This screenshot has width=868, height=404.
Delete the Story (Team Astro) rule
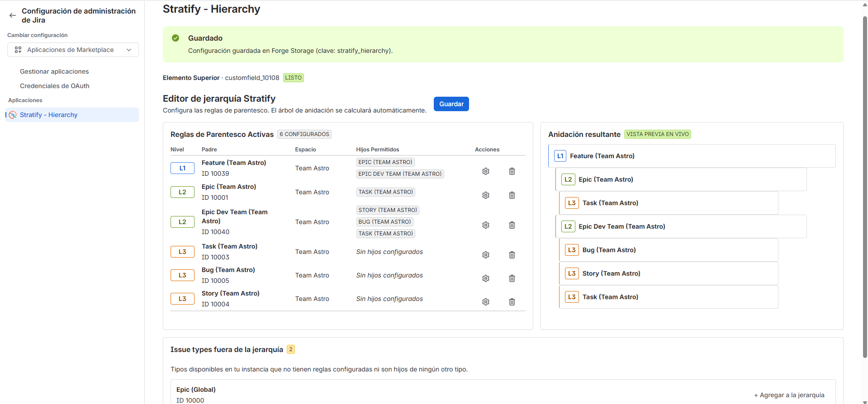coord(512,302)
